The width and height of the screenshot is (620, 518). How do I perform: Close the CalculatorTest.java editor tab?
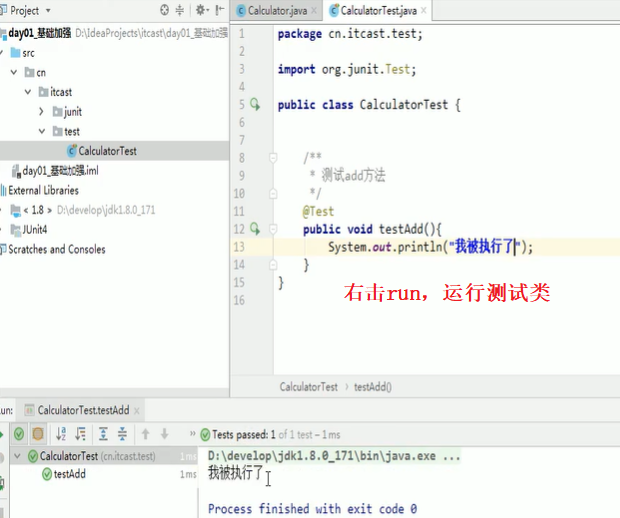423,11
